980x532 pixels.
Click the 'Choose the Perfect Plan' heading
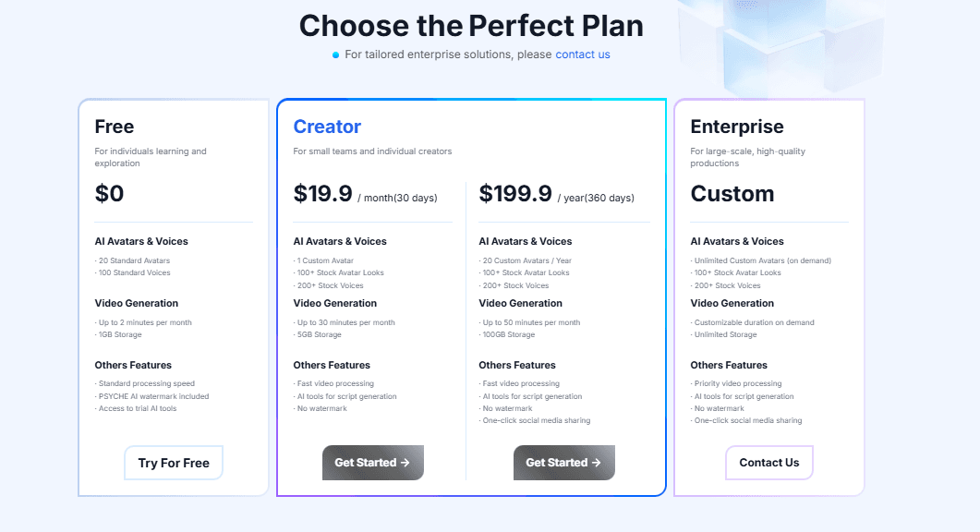pyautogui.click(x=471, y=25)
